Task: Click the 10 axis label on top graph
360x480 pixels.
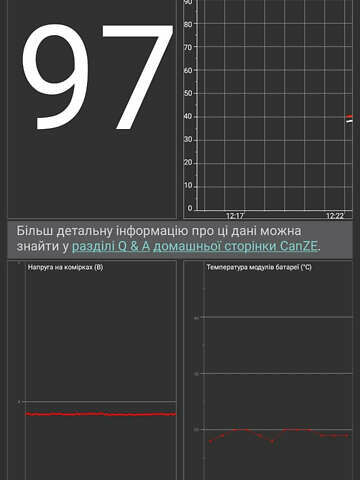Action: [188, 186]
